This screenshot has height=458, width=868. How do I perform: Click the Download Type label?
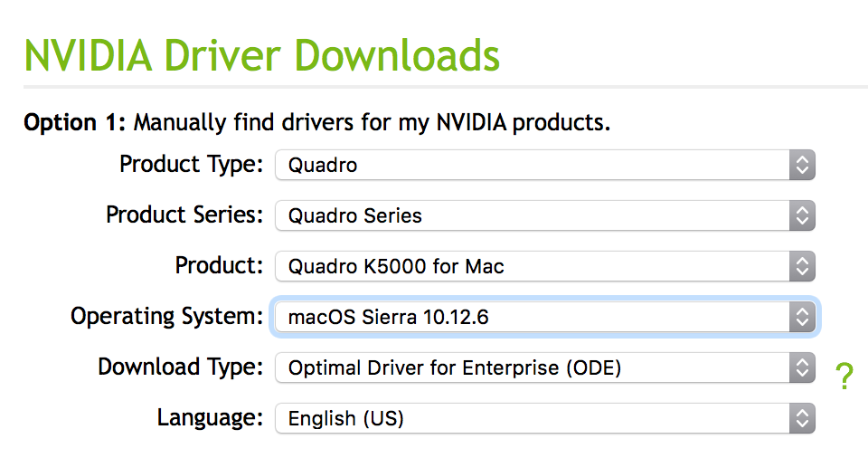click(x=181, y=367)
